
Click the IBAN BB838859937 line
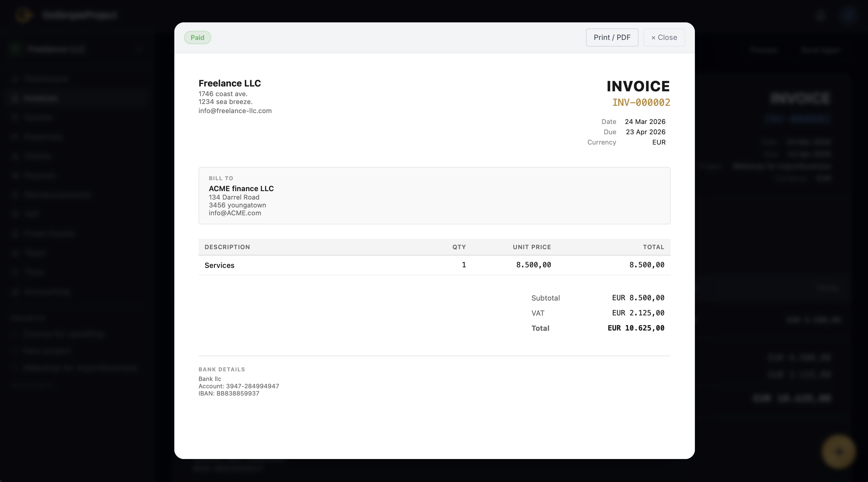pos(229,393)
